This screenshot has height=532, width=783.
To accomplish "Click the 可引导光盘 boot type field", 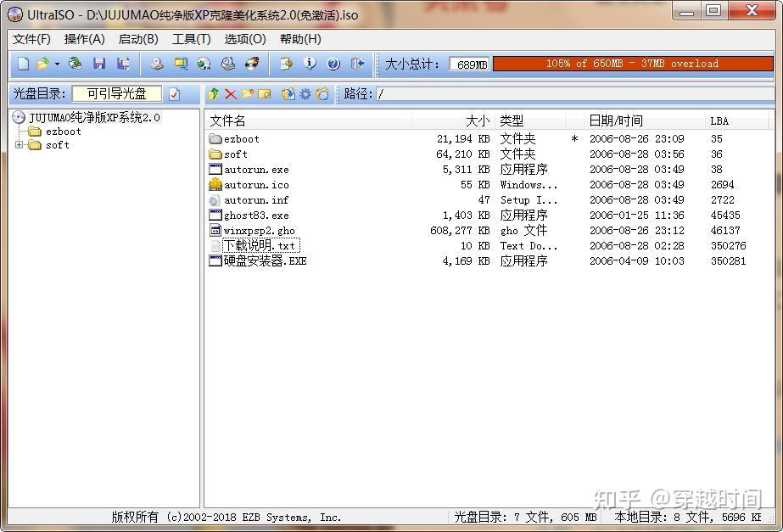I will pos(117,93).
